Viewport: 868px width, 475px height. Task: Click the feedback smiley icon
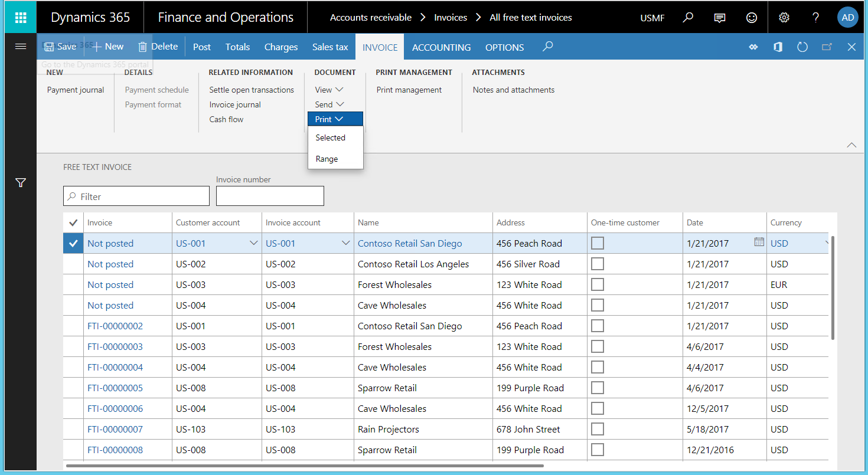751,17
